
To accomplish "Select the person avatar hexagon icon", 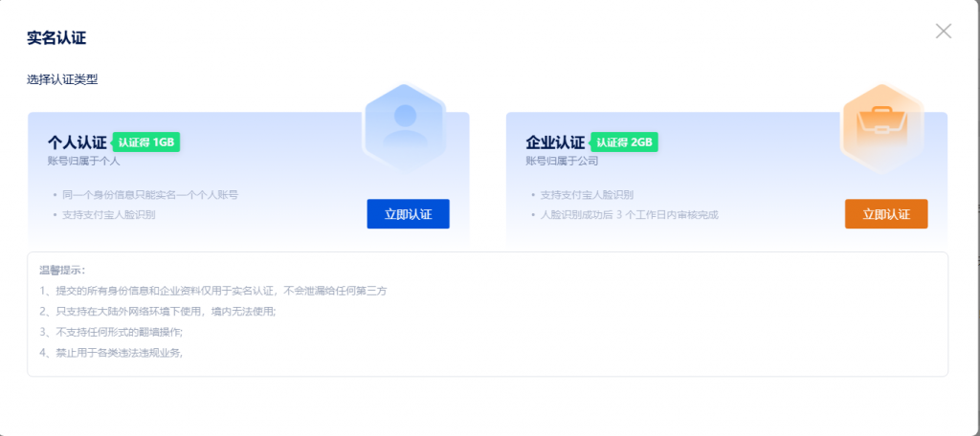I will 405,127.
